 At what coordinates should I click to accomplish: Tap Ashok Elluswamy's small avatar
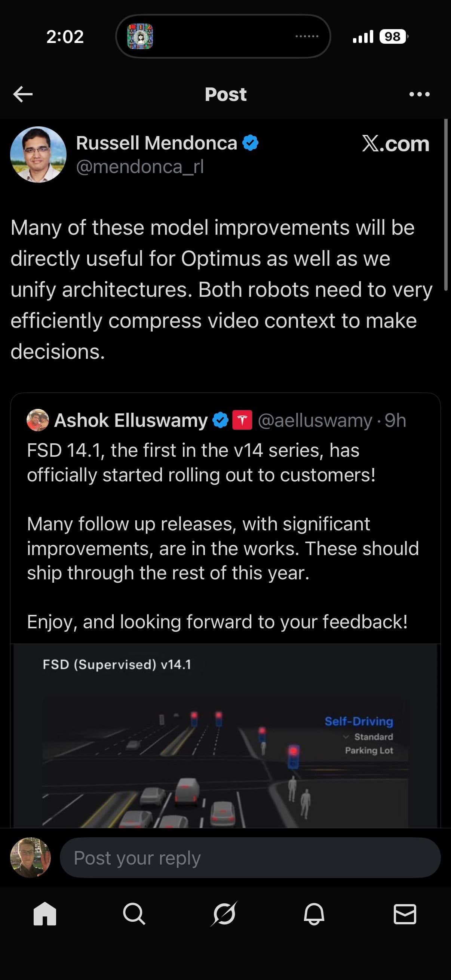[38, 420]
